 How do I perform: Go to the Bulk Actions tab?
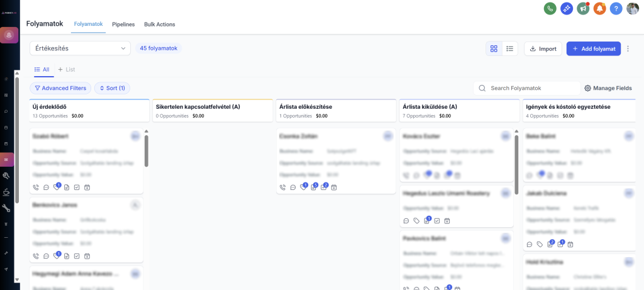pyautogui.click(x=160, y=24)
